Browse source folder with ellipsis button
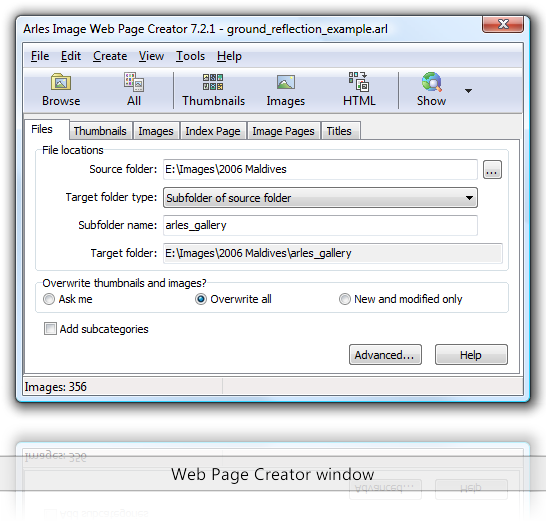The width and height of the screenshot is (546, 522). tap(492, 170)
